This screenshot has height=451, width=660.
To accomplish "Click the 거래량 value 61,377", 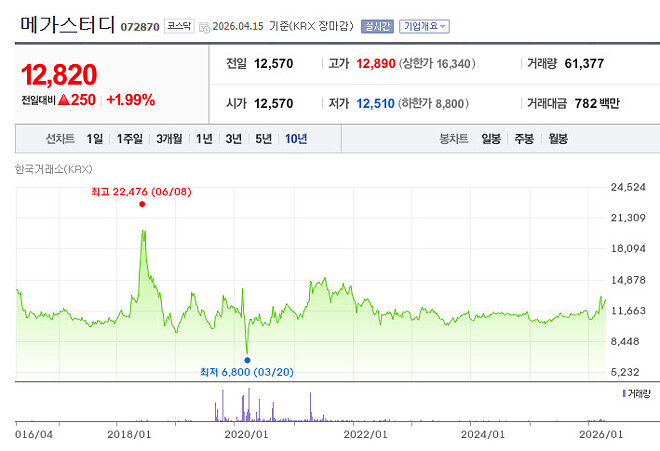I will click(584, 64).
